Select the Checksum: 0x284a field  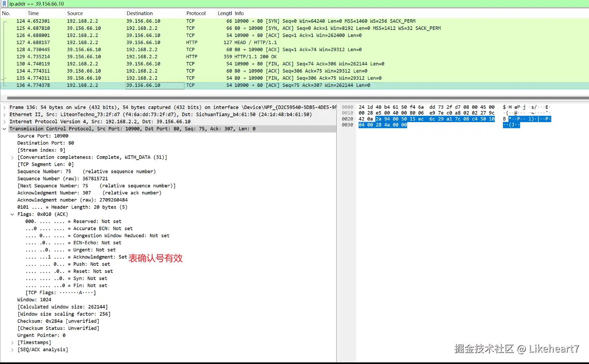tap(58, 321)
